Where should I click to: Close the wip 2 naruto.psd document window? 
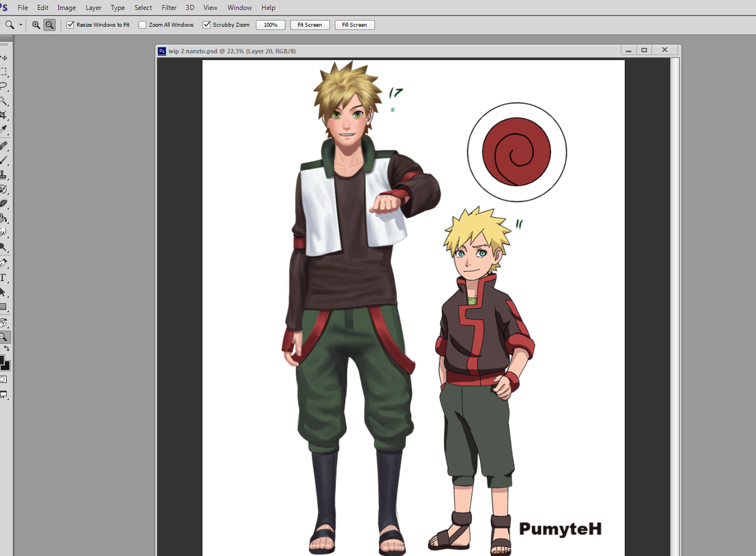[665, 50]
